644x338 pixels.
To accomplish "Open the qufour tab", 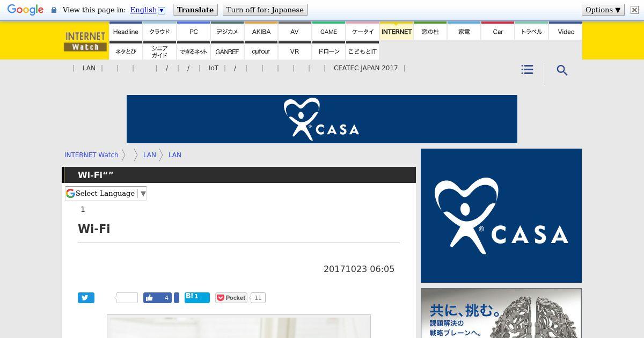I will pos(261,51).
